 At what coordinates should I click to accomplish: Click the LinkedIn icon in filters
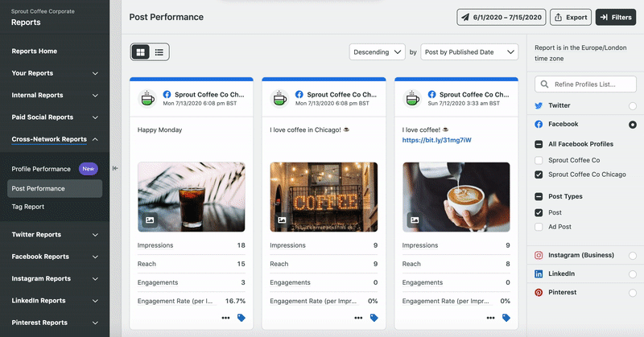point(539,273)
